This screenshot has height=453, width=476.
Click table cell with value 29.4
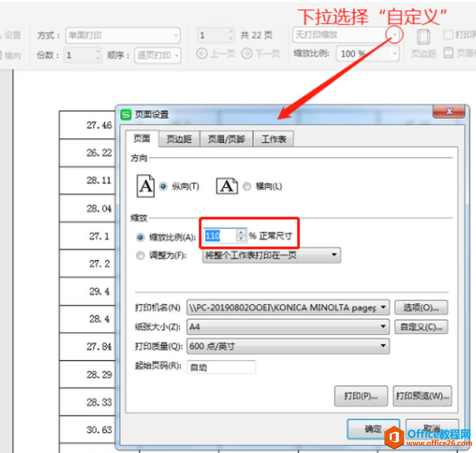click(x=87, y=291)
